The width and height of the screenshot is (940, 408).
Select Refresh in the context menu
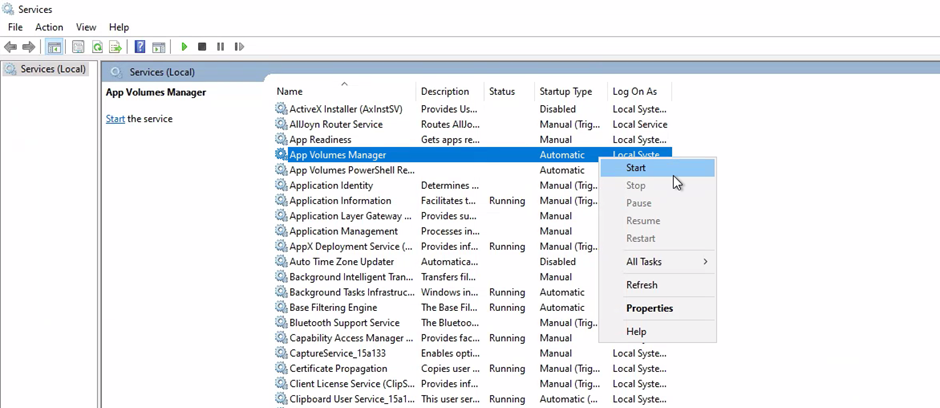click(642, 285)
